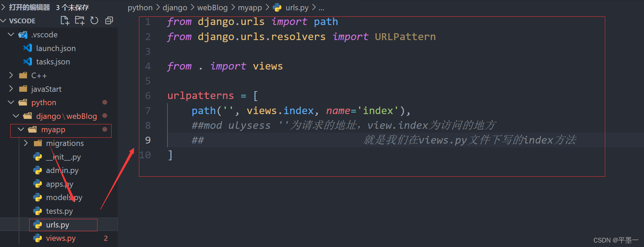Select the python folder row
The width and height of the screenshot is (644, 247).
tap(59, 102)
